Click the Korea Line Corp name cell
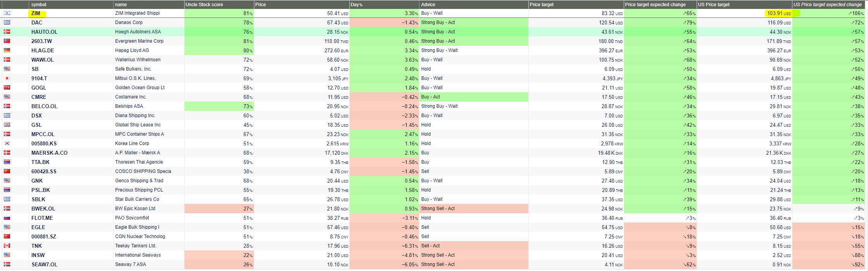The image size is (868, 271). point(149,143)
